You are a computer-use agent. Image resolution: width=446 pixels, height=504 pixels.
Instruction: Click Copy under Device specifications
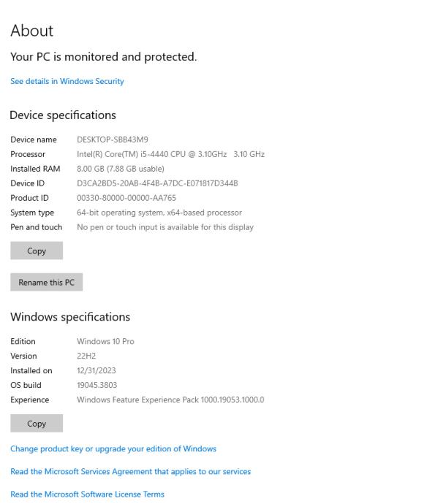[x=37, y=251]
